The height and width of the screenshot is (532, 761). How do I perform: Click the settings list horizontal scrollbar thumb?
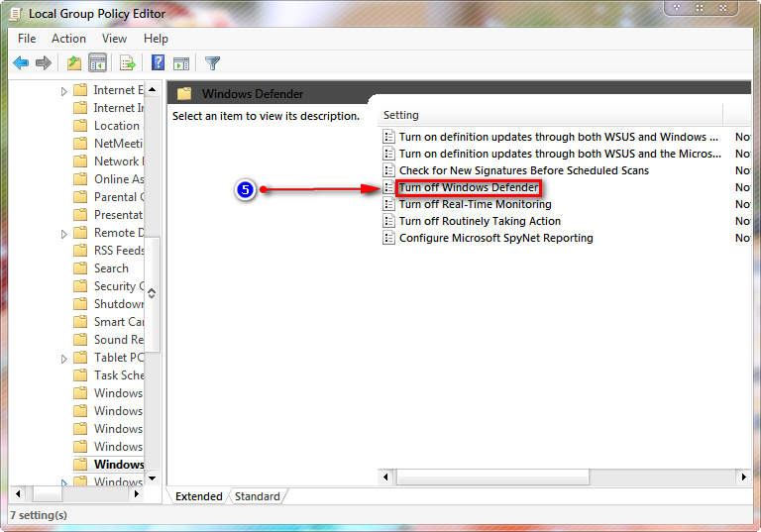493,478
